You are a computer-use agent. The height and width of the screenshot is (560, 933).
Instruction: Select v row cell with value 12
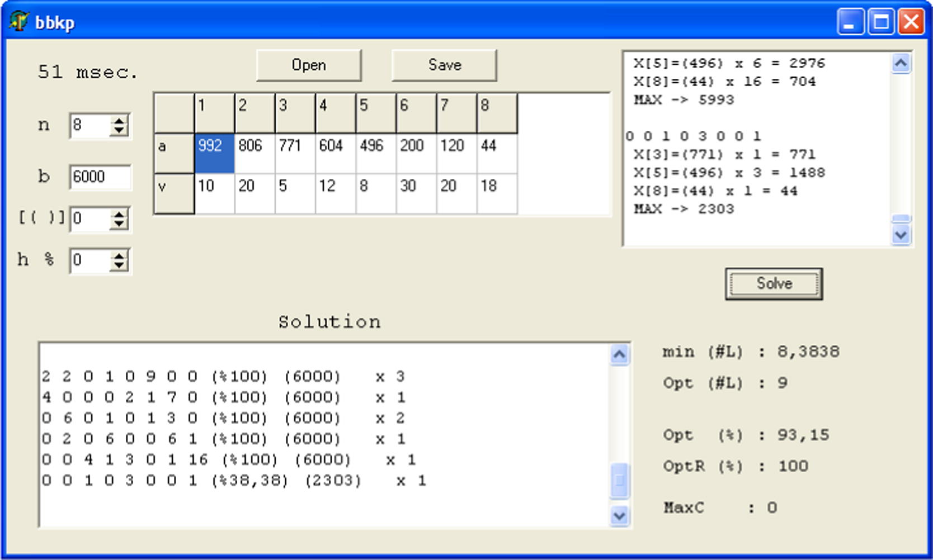click(x=336, y=193)
